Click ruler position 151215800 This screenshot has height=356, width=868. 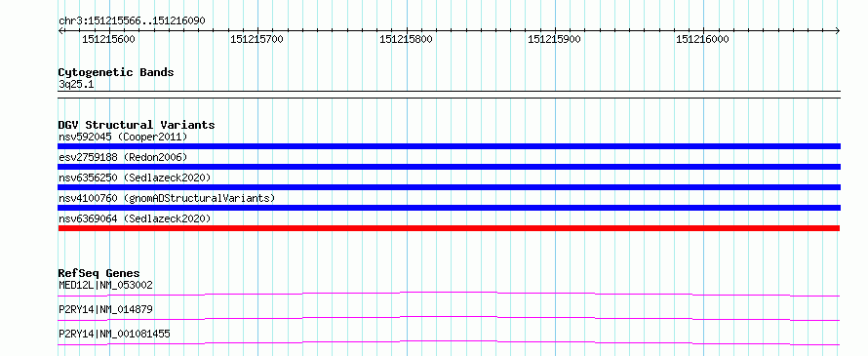point(406,39)
